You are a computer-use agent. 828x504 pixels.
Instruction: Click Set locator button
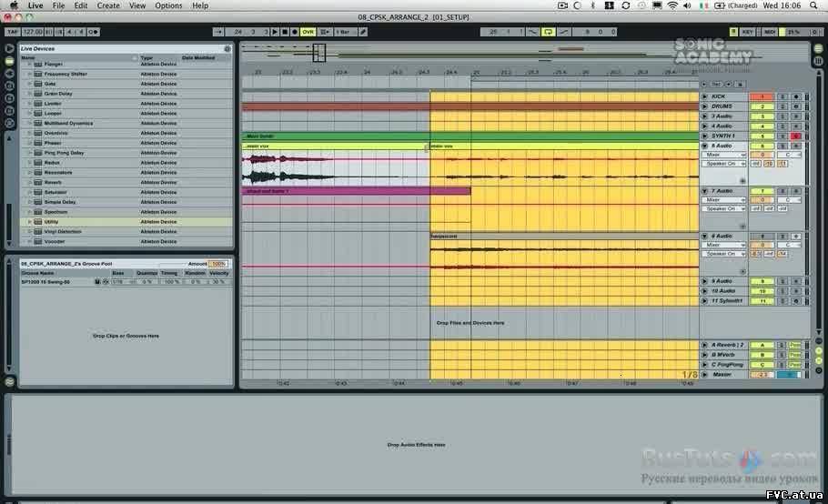coord(716,85)
